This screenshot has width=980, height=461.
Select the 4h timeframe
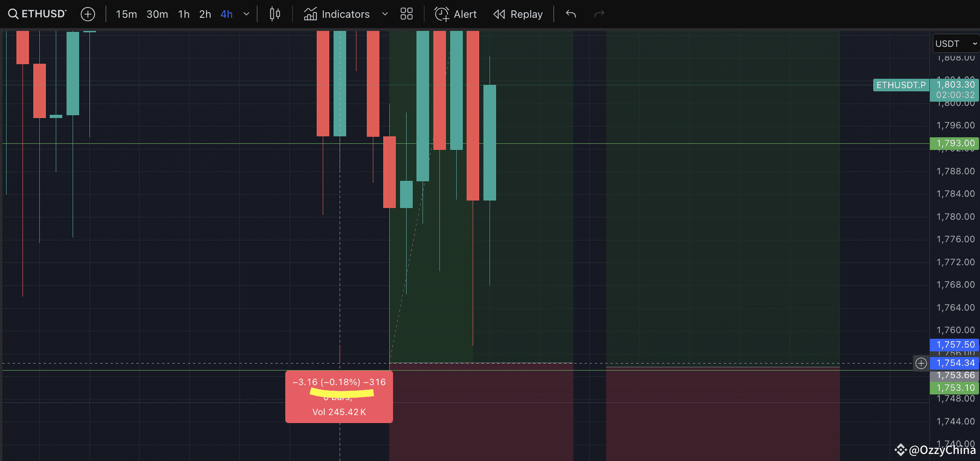(x=226, y=14)
